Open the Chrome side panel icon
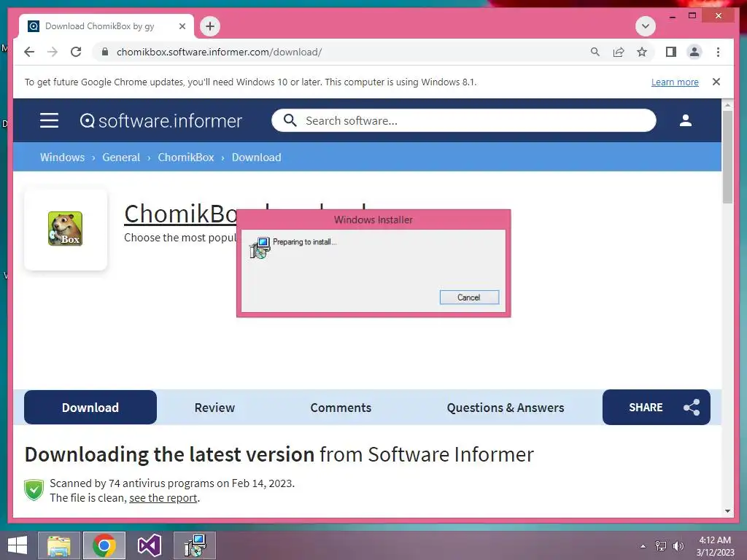 tap(671, 52)
